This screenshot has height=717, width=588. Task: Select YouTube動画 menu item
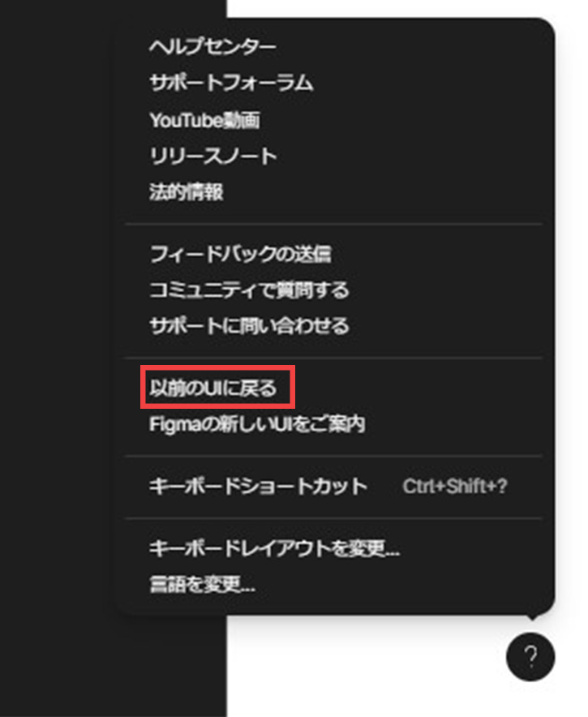click(204, 120)
